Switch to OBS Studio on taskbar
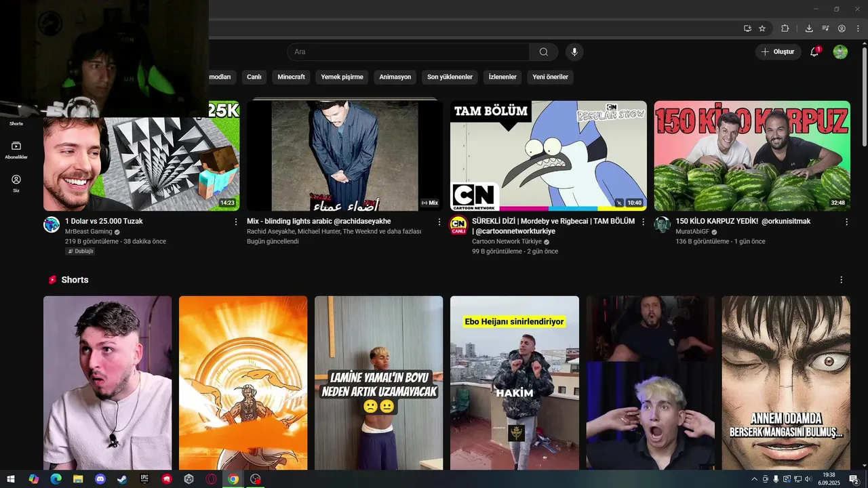Screen dimensions: 868x488 click(255, 479)
